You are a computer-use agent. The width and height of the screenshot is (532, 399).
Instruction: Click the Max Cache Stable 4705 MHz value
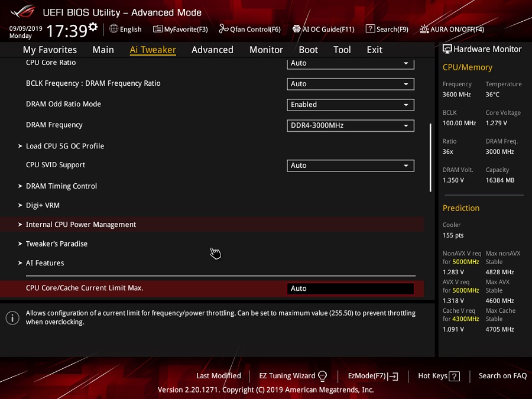[x=499, y=329]
